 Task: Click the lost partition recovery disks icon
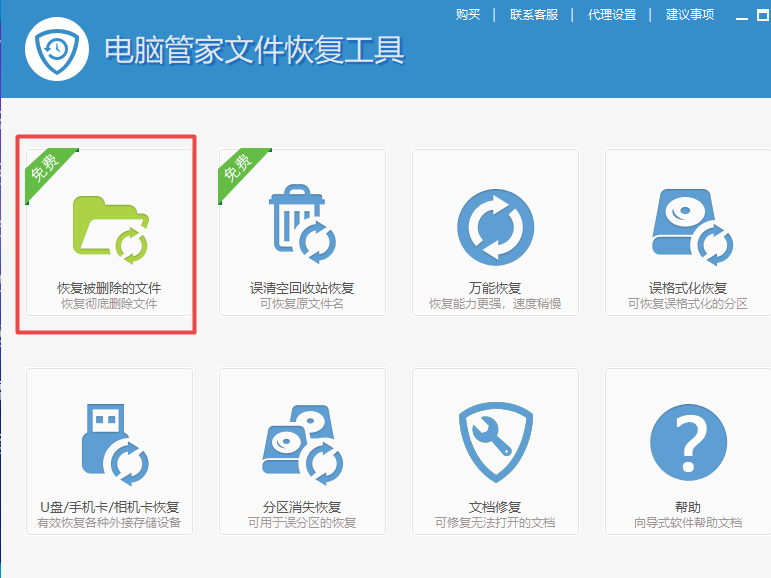coord(302,444)
